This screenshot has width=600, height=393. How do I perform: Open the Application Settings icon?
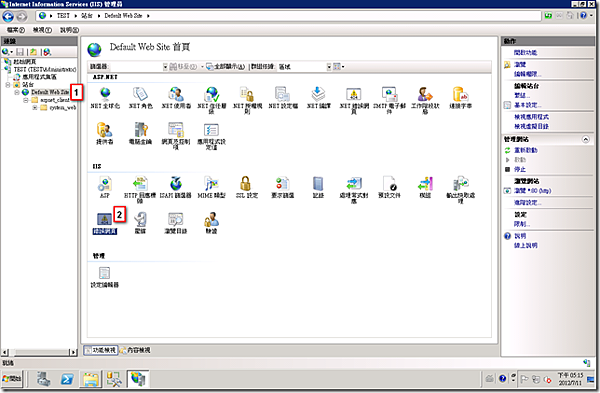pyautogui.click(x=212, y=130)
